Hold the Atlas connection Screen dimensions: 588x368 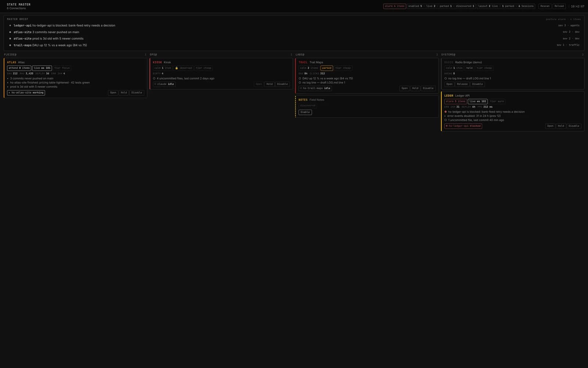124,93
